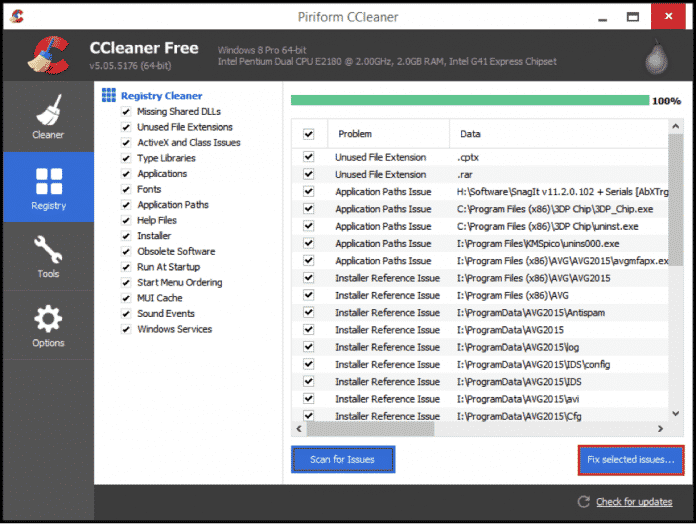
Task: Open Tools wrench icon
Action: 48,249
